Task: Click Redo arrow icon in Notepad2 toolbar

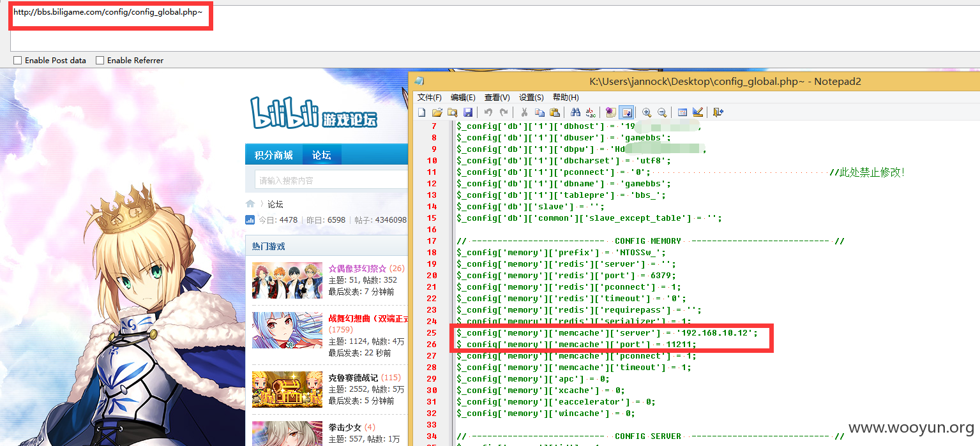Action: pyautogui.click(x=504, y=112)
